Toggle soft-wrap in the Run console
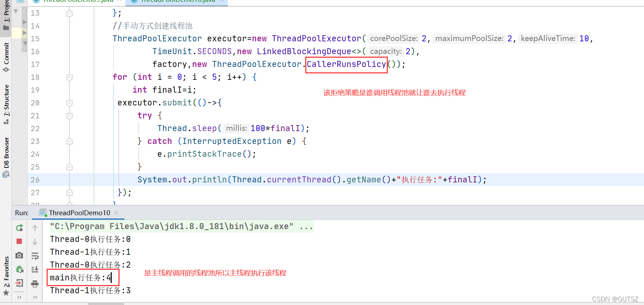This screenshot has height=305, width=644. [x=35, y=256]
